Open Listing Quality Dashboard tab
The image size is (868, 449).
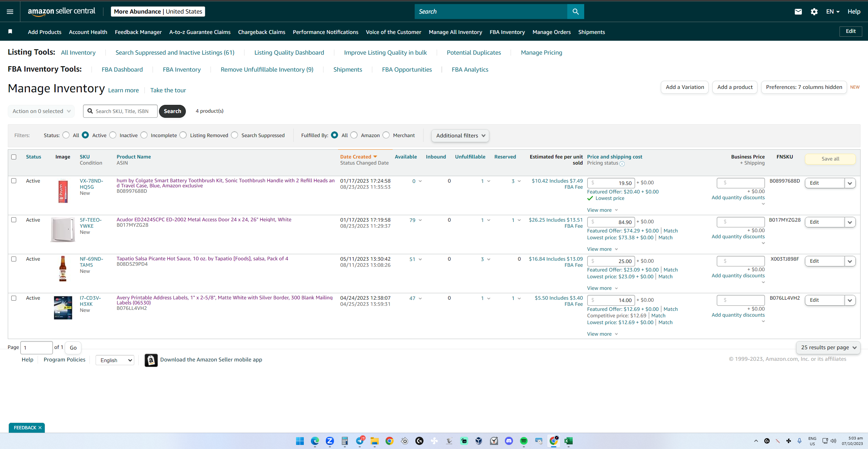tap(289, 53)
